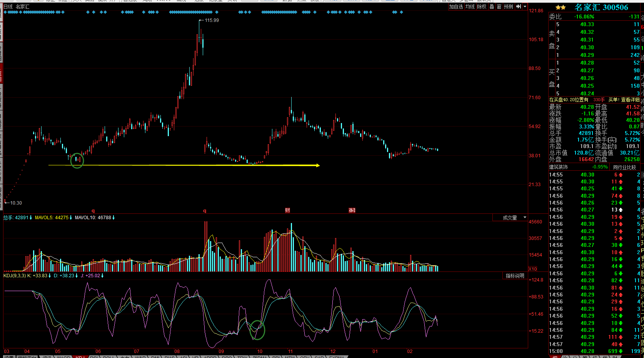Screen dimensions: 644x358
Task: Click the 振幅 3.33% amplitude value
Action: click(x=587, y=127)
